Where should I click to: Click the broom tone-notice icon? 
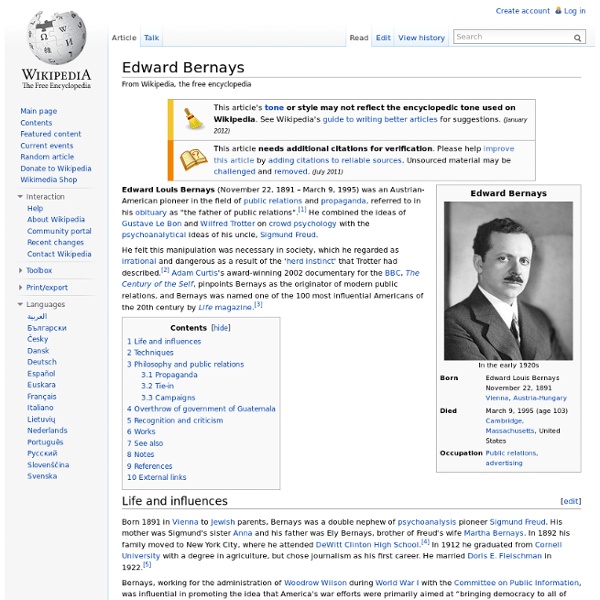tap(193, 119)
